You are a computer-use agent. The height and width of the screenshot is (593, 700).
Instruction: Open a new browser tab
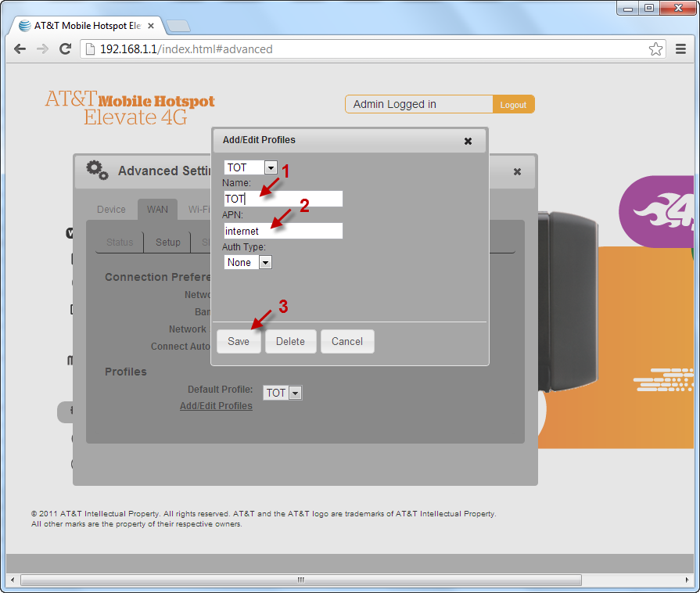(x=178, y=26)
